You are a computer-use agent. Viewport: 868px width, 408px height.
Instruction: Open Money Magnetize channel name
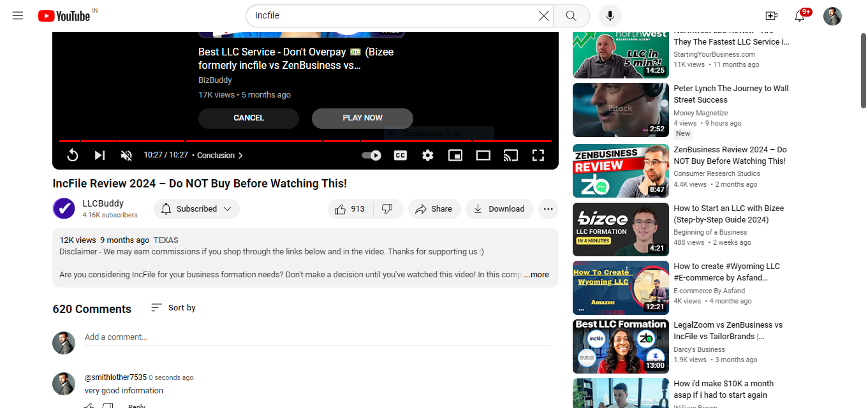pos(701,113)
